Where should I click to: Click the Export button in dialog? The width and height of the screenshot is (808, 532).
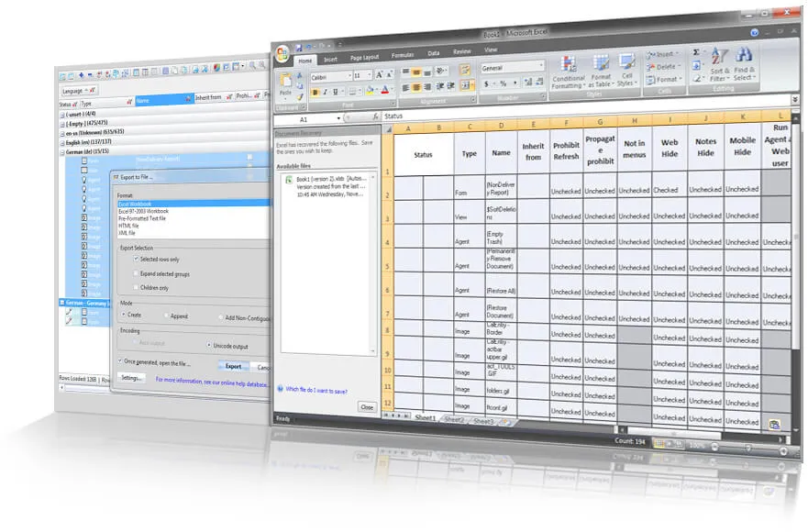coord(234,366)
